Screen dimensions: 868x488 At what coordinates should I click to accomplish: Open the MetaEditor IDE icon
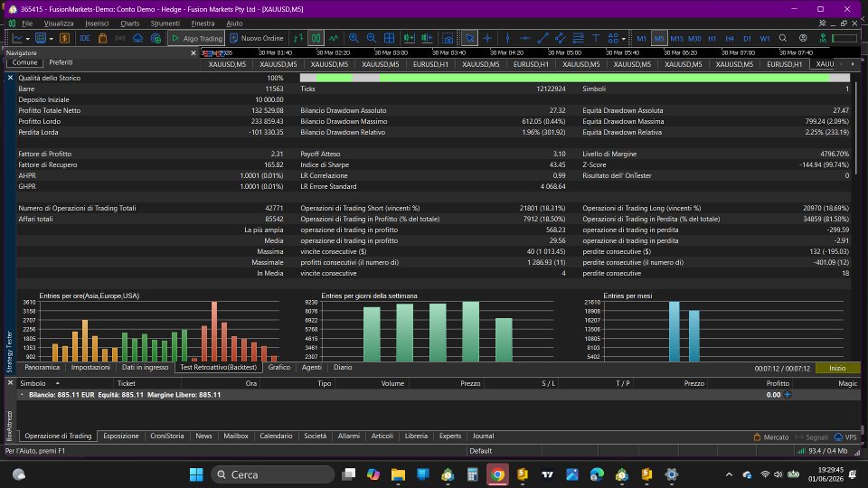click(85, 38)
